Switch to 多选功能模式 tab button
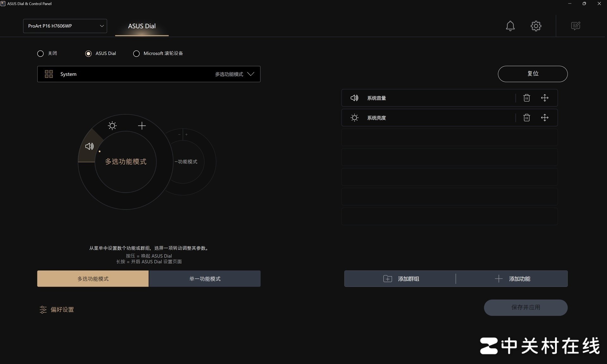The height and width of the screenshot is (364, 607). (93, 279)
